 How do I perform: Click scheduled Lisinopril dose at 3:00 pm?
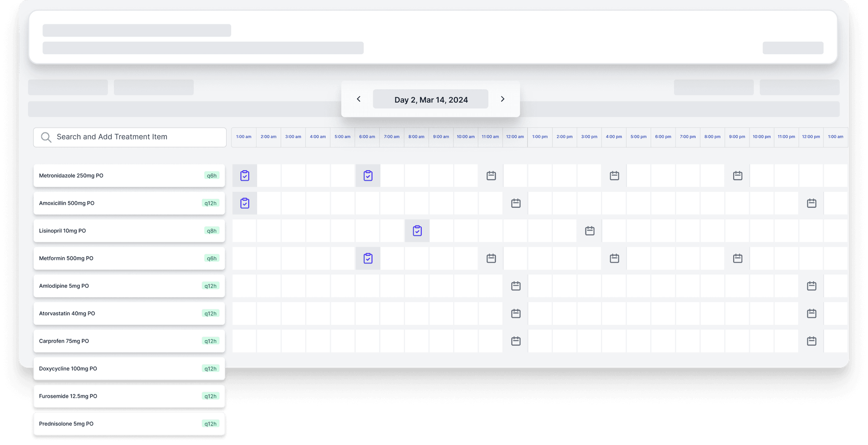coord(590,231)
